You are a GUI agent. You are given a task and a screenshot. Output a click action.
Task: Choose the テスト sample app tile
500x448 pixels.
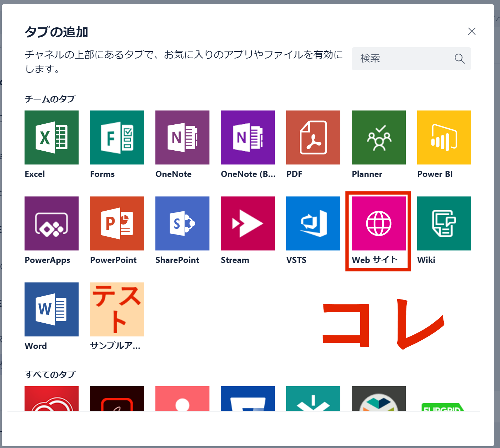(117, 309)
